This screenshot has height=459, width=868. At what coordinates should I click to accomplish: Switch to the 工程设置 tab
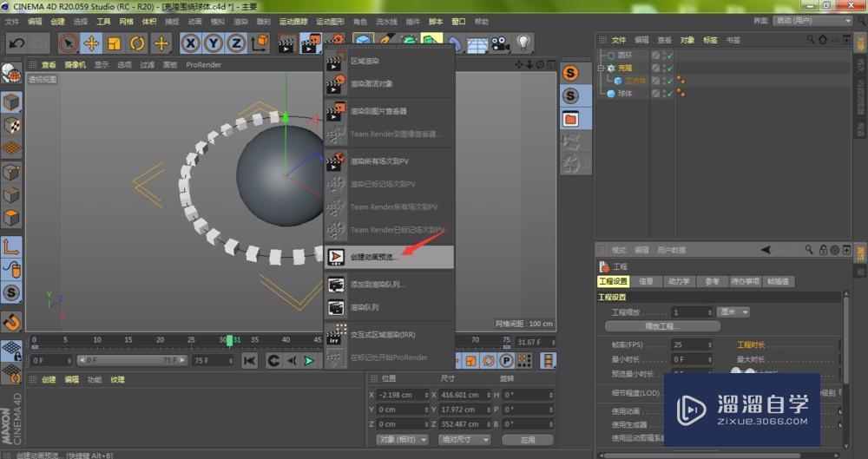click(x=614, y=281)
